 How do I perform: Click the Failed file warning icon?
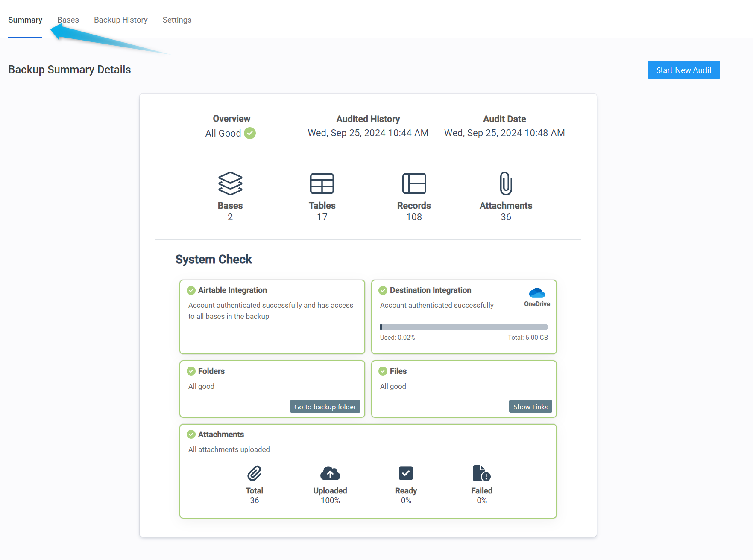coord(481,473)
